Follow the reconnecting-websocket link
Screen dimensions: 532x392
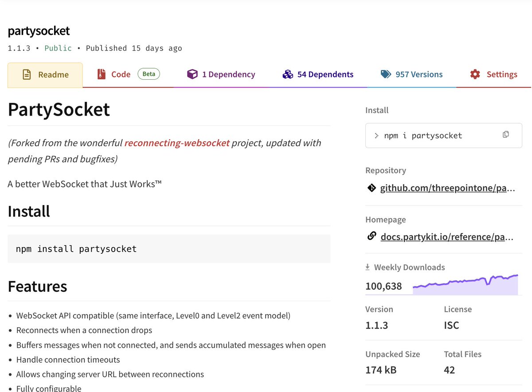[x=177, y=143]
